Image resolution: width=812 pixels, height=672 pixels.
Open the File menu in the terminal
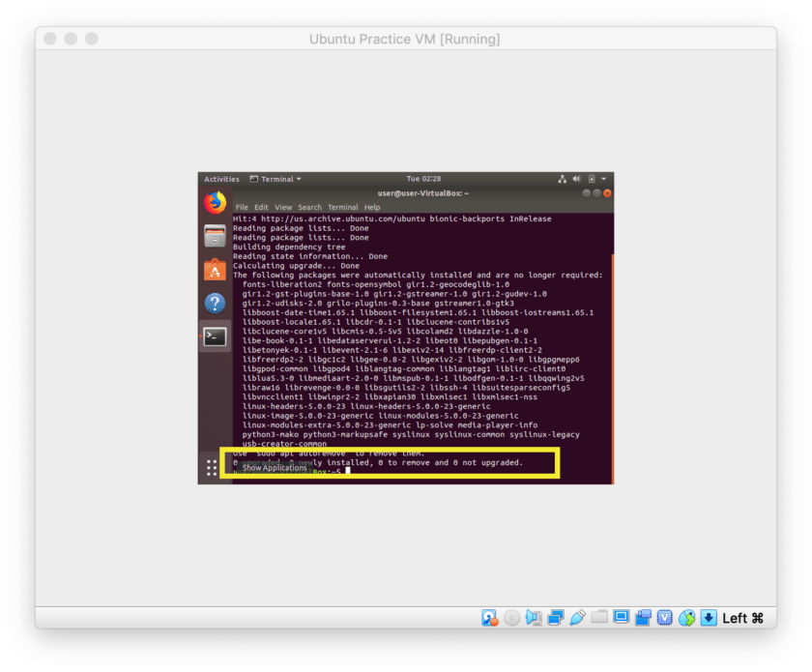[x=242, y=207]
